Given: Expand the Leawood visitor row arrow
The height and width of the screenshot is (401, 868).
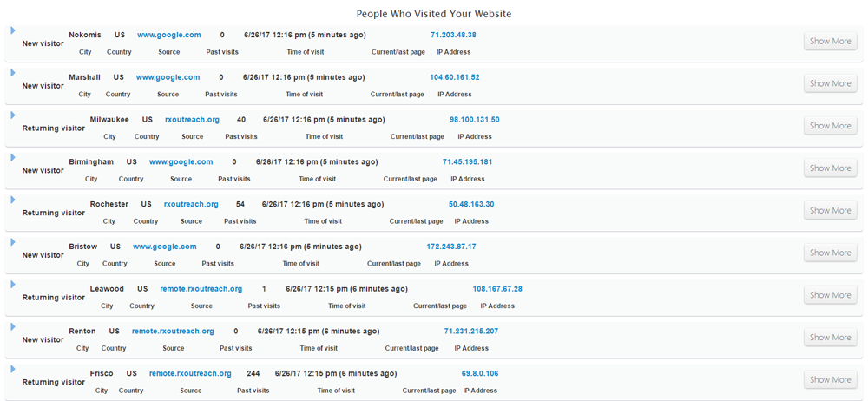Looking at the screenshot, I should point(13,284).
